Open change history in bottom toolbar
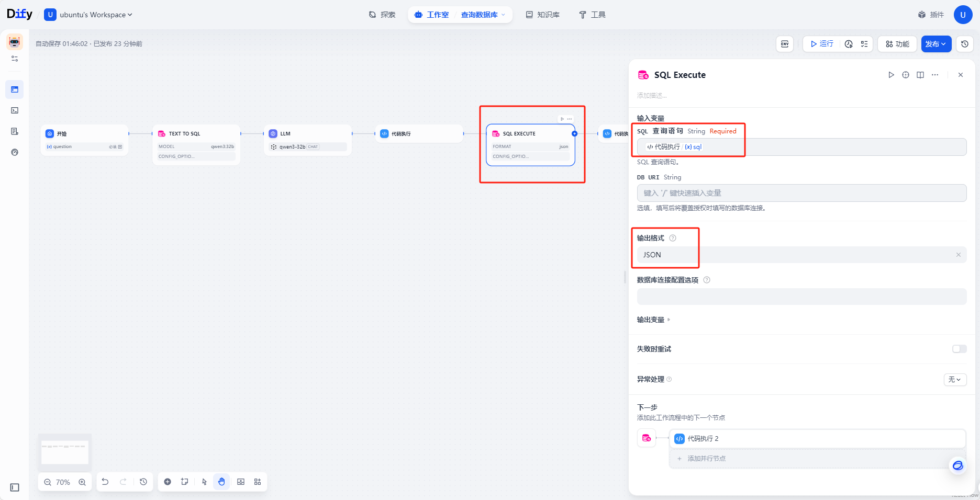980x500 pixels. (x=143, y=482)
